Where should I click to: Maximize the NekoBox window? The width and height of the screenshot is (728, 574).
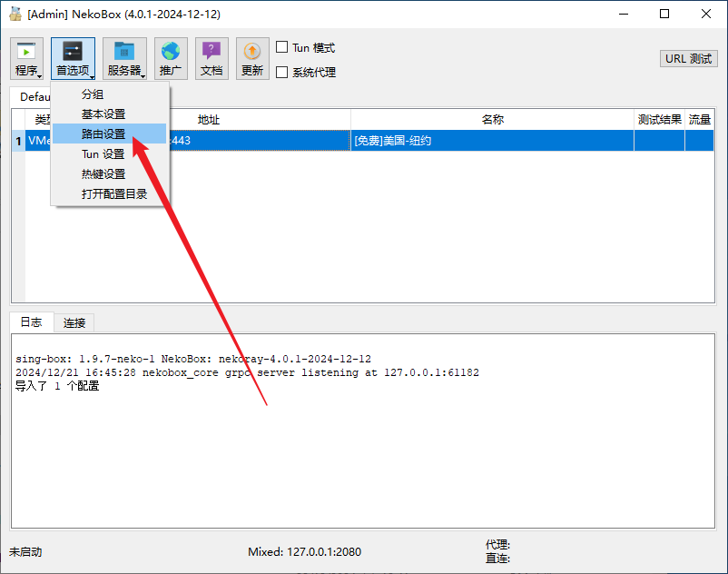pyautogui.click(x=664, y=14)
